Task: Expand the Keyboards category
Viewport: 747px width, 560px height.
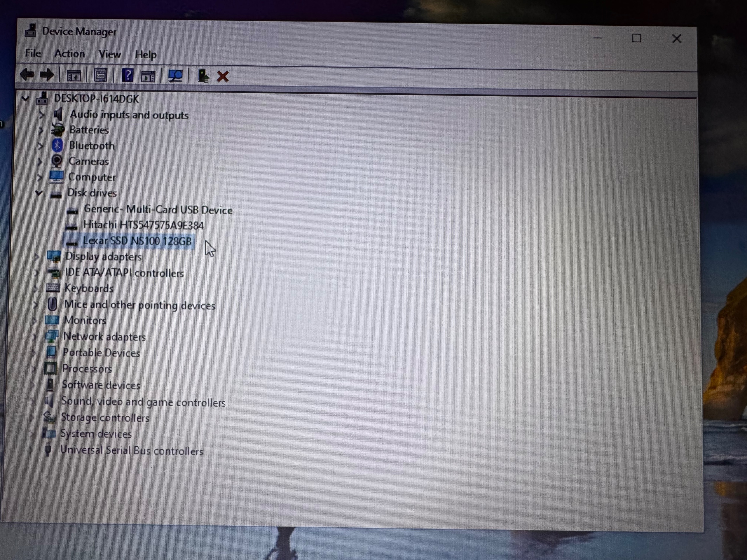Action: click(36, 288)
